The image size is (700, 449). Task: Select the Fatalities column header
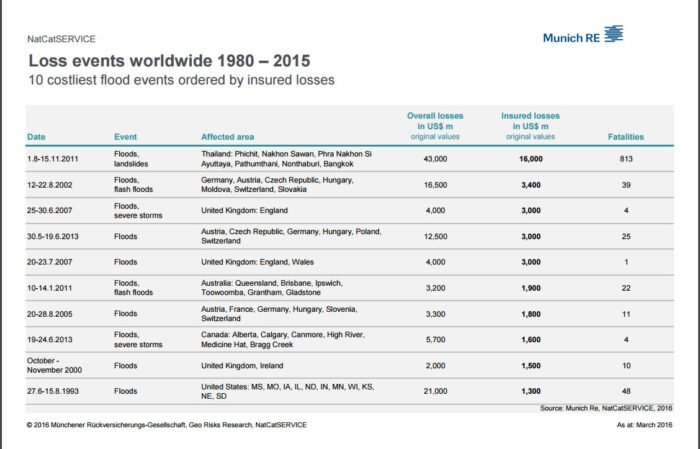626,136
